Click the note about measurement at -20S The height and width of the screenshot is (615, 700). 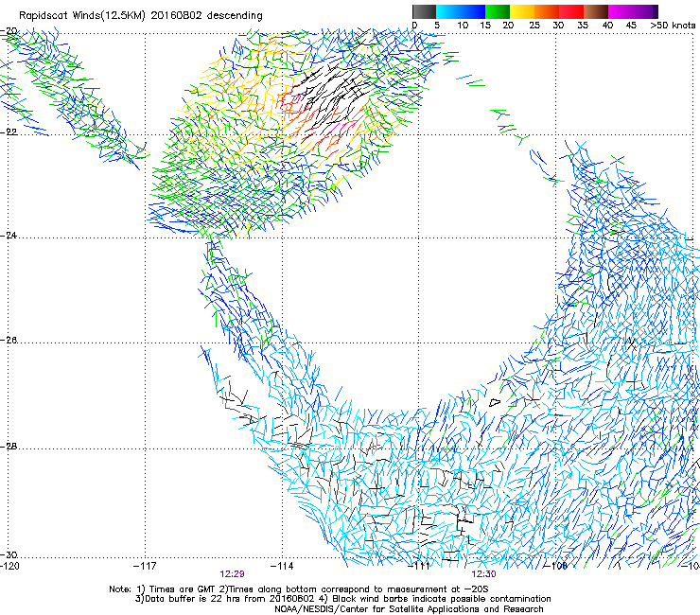click(354, 589)
